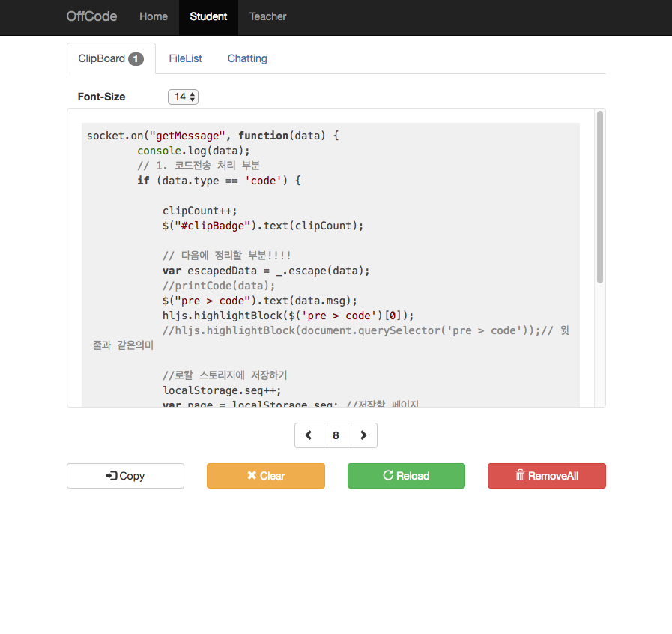Go to next page with right chevron

click(363, 435)
